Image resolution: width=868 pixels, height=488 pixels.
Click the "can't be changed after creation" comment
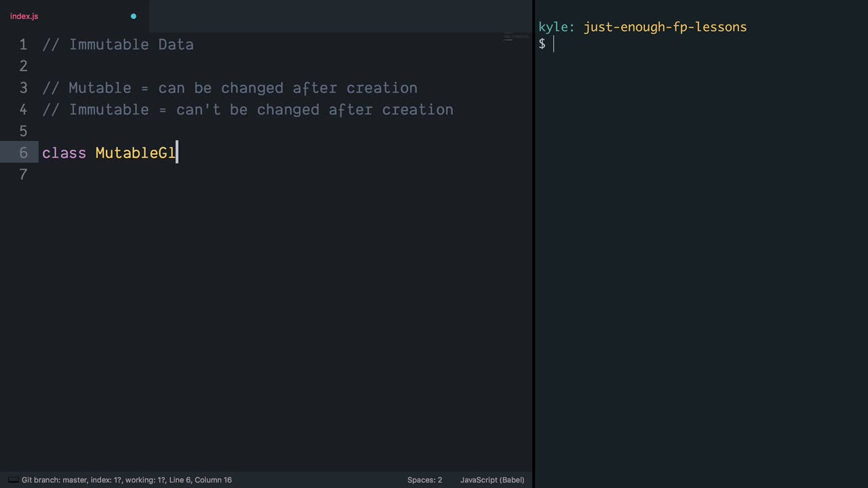tap(315, 110)
